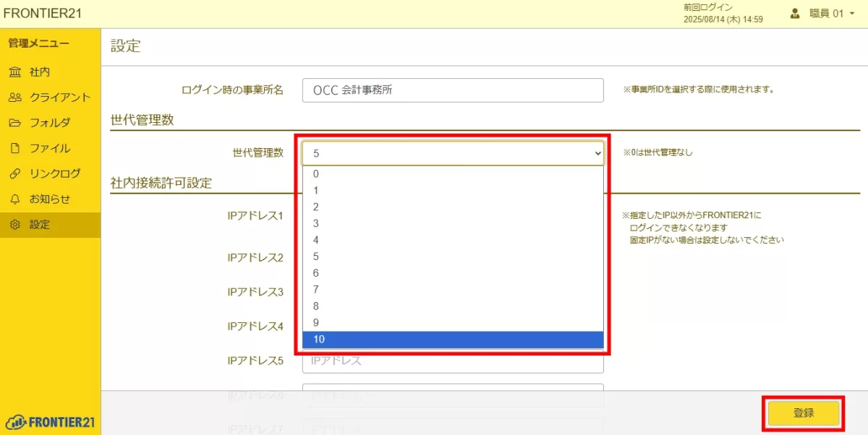Click the クライアント people icon
868x435 pixels.
15,98
